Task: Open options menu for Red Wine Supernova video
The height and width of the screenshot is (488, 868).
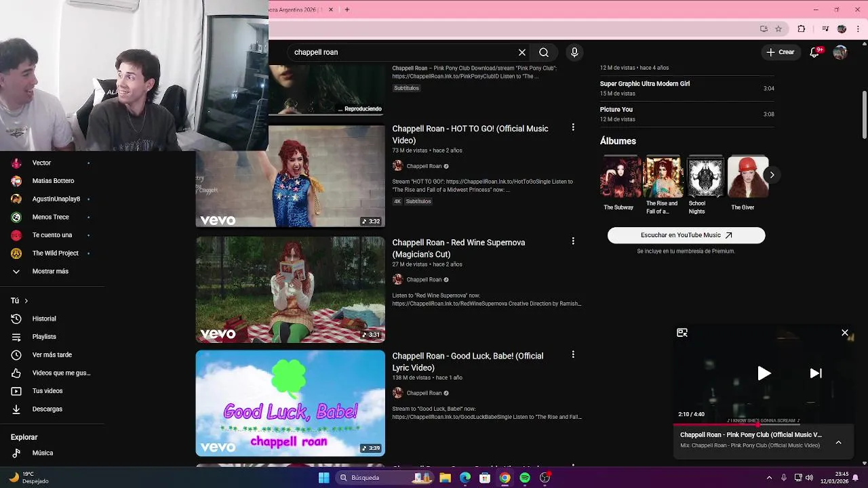Action: (x=573, y=241)
